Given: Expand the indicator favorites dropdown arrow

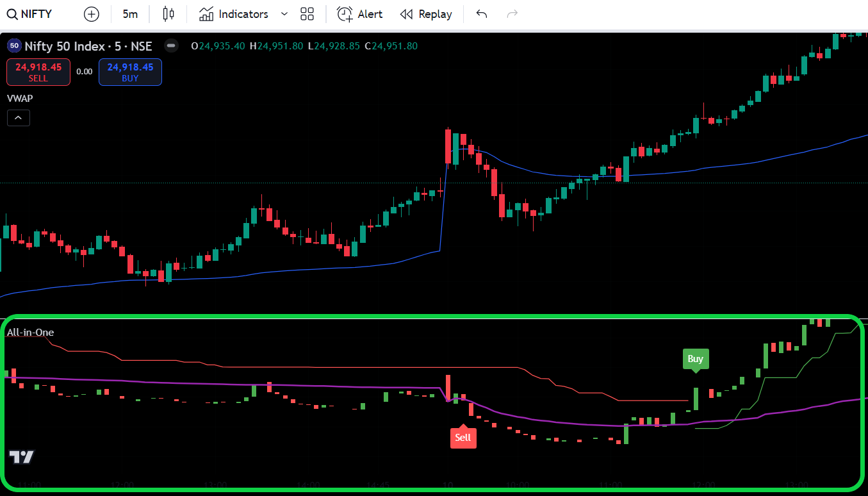Looking at the screenshot, I should [x=284, y=14].
